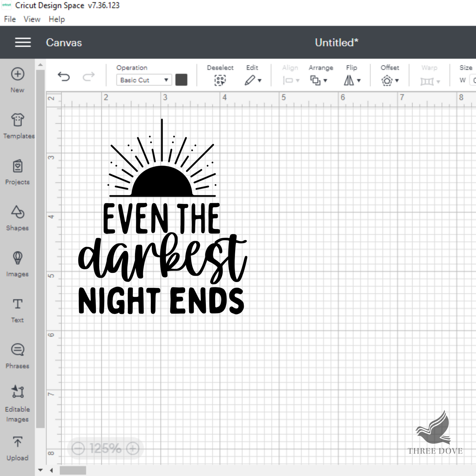Click the sidebar scroll-down arrow
Viewport: 476px width, 476px height.
point(40,470)
